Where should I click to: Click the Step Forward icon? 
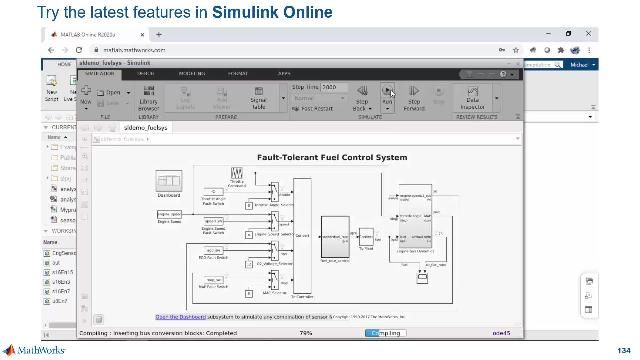[x=414, y=91]
